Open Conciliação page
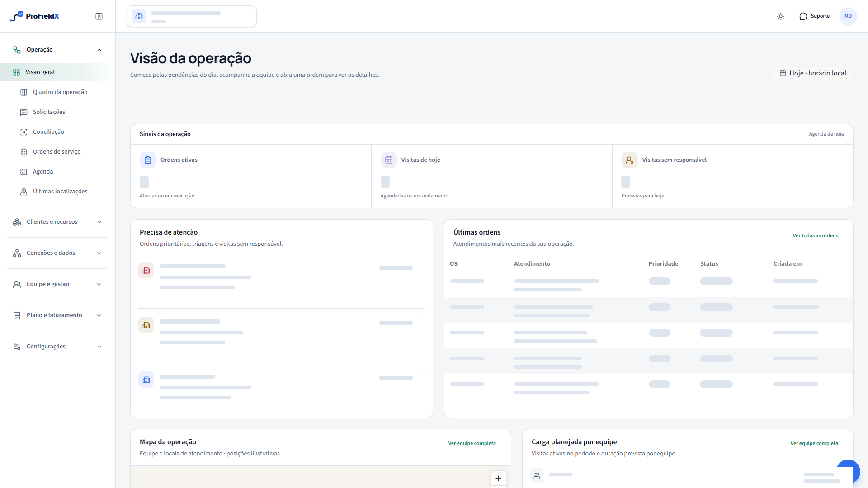This screenshot has width=868, height=488. [48, 132]
